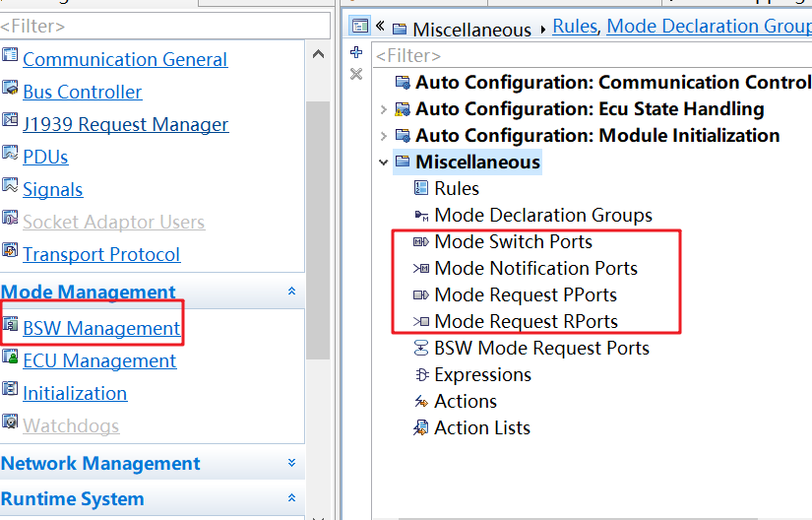Click the add (plus) icon beside the filter
This screenshot has width=812, height=520.
tap(356, 52)
